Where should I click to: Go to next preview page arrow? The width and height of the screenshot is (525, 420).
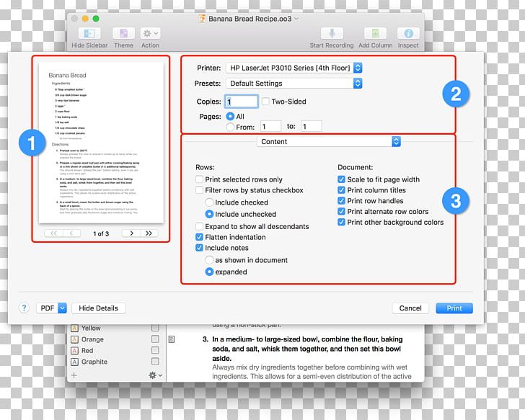click(131, 233)
